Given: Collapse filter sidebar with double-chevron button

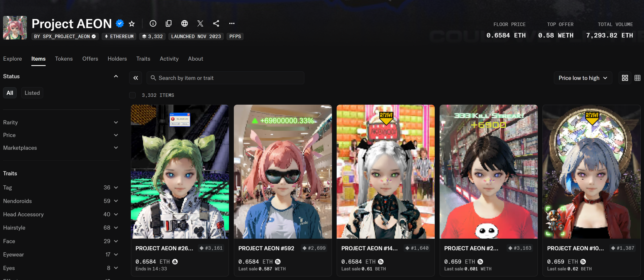Looking at the screenshot, I should pos(136,78).
